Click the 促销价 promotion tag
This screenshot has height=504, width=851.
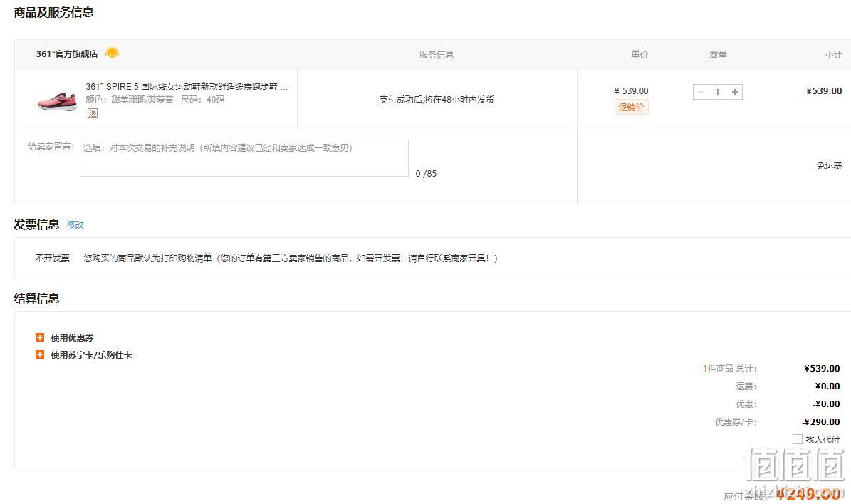tap(631, 107)
